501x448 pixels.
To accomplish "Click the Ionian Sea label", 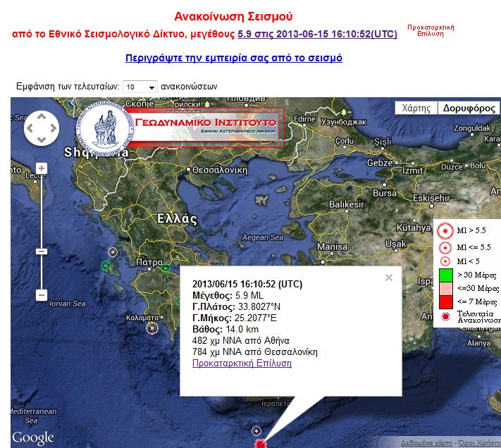I will pos(68,304).
